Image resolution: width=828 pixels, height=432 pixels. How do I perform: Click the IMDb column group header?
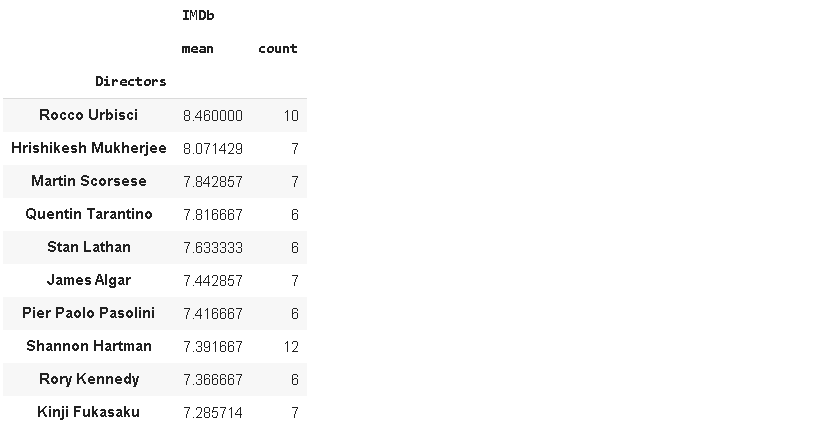[198, 16]
